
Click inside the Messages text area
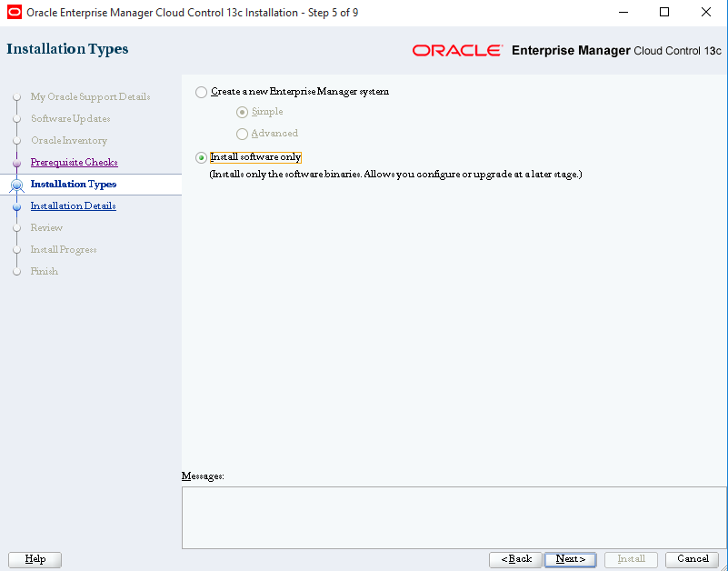(x=453, y=514)
